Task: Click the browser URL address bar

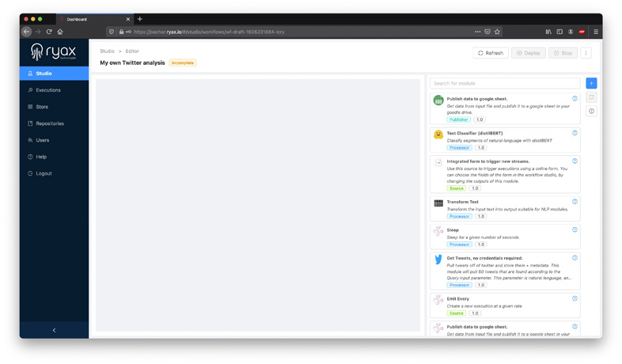Action: [303, 32]
